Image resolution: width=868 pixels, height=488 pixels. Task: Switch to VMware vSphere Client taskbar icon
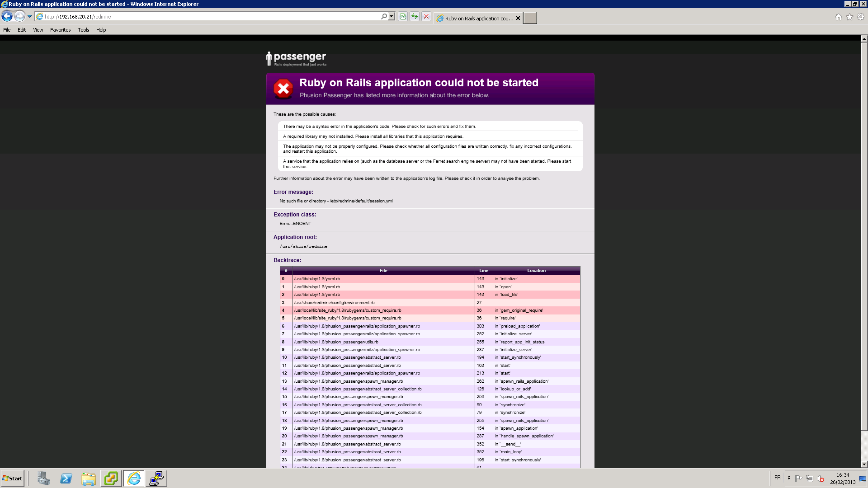tap(111, 479)
